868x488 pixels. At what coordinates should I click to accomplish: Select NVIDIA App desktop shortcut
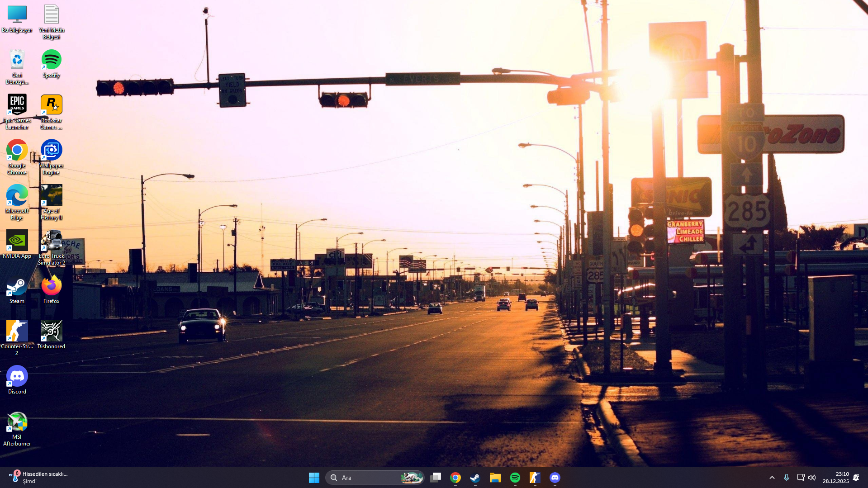17,245
